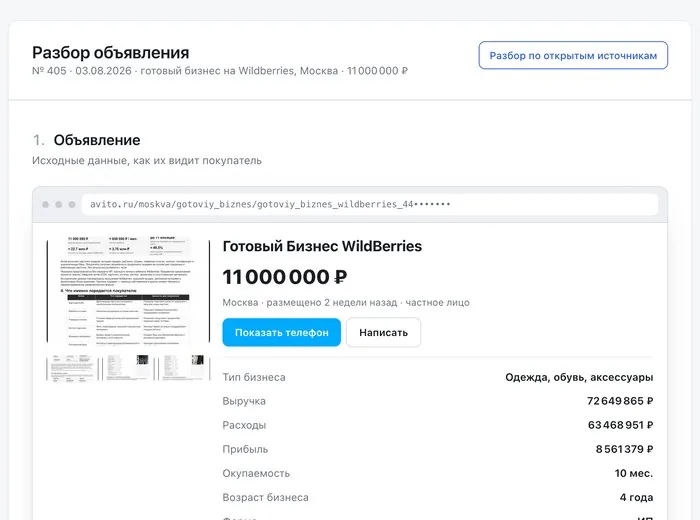Click revenue value '72 649 865 ₽'

coord(620,401)
